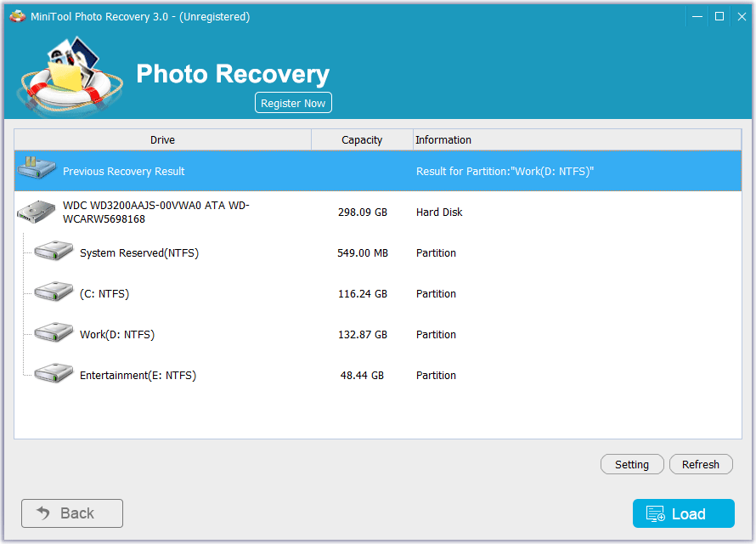Click Partition info in C: NTFS row
This screenshot has width=756, height=544.
tap(436, 294)
